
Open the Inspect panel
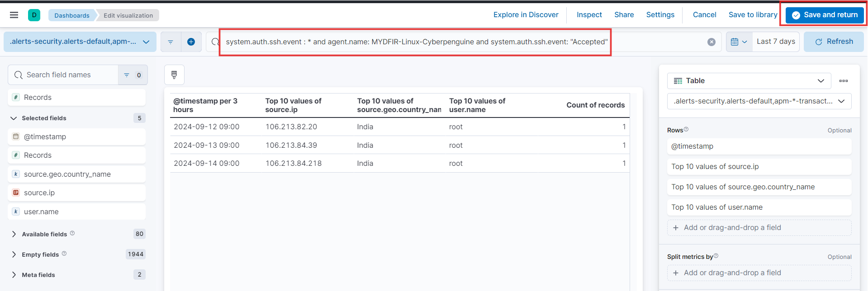(x=589, y=15)
